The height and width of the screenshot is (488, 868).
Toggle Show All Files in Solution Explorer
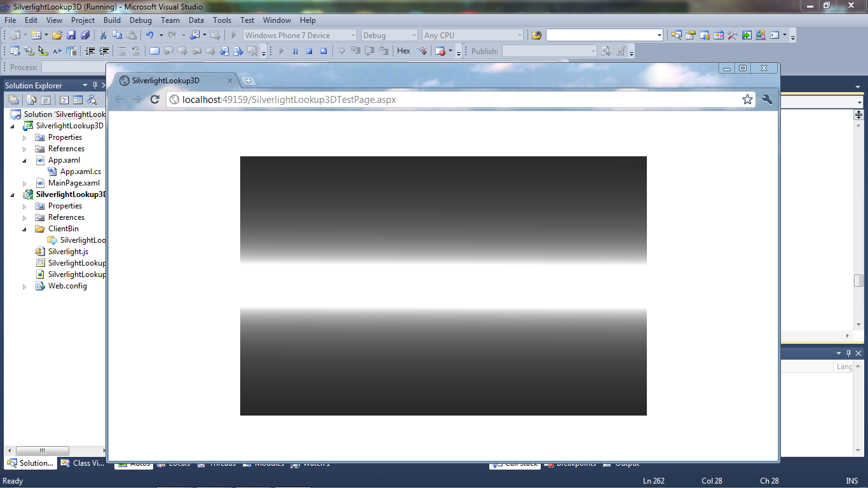[30, 100]
